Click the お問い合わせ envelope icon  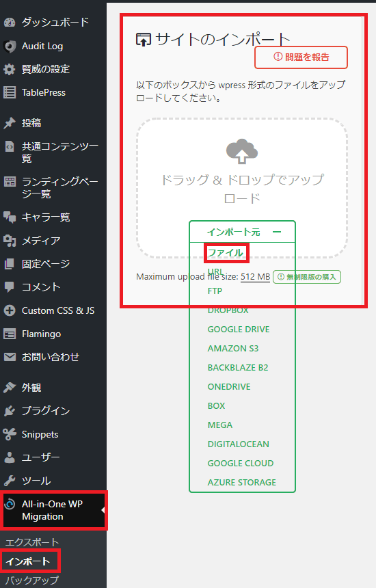point(10,357)
